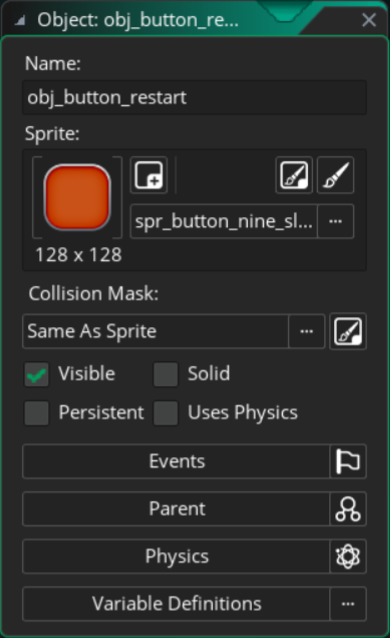Click the Events flag icon
Image resolution: width=390 pixels, height=638 pixels.
348,461
